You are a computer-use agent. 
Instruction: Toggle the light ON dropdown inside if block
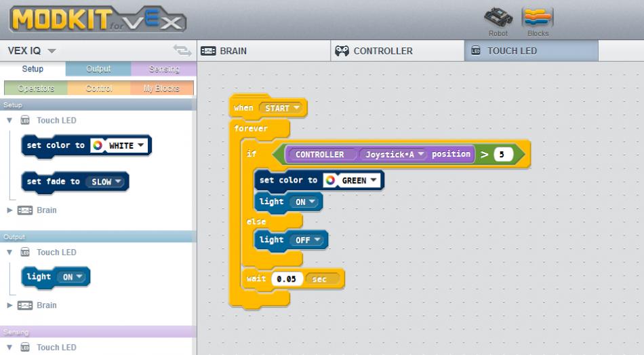[x=305, y=202]
